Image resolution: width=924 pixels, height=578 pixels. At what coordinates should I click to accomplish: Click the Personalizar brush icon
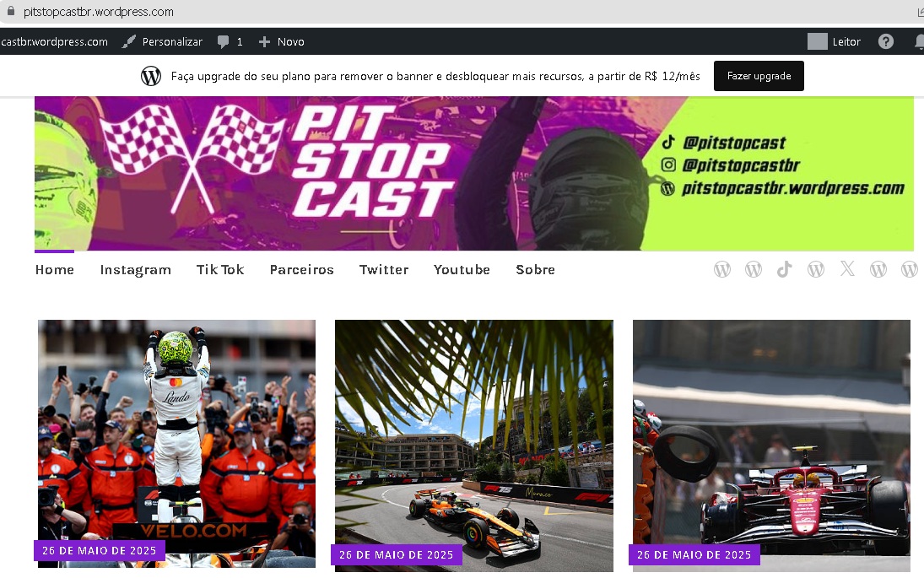coord(128,42)
